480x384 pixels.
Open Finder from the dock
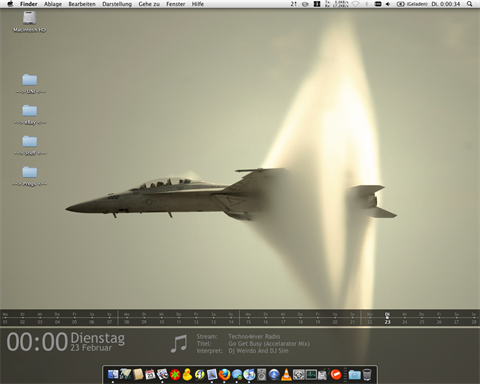coord(113,375)
